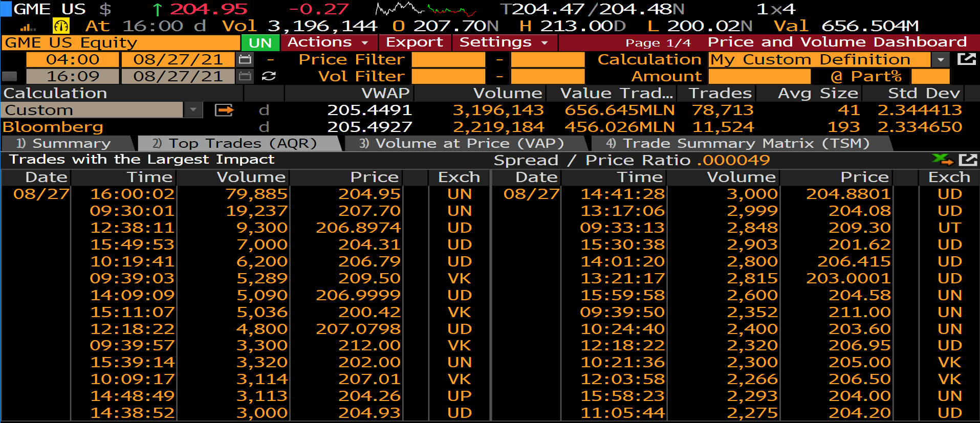This screenshot has width=980, height=423.
Task: Click the Export button
Action: (415, 42)
